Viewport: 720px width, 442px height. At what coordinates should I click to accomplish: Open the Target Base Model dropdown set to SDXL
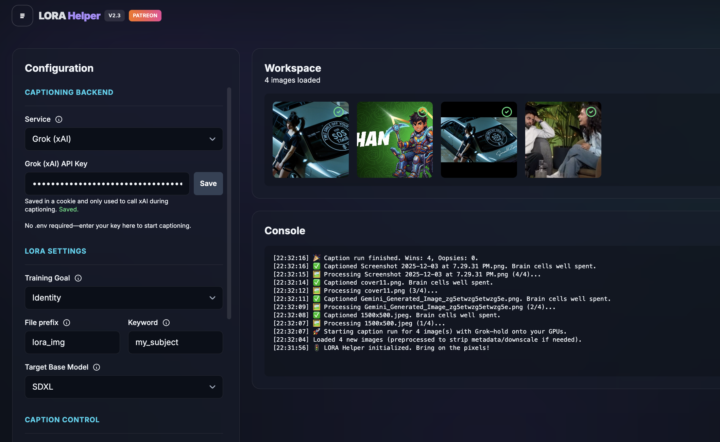pyautogui.click(x=124, y=387)
